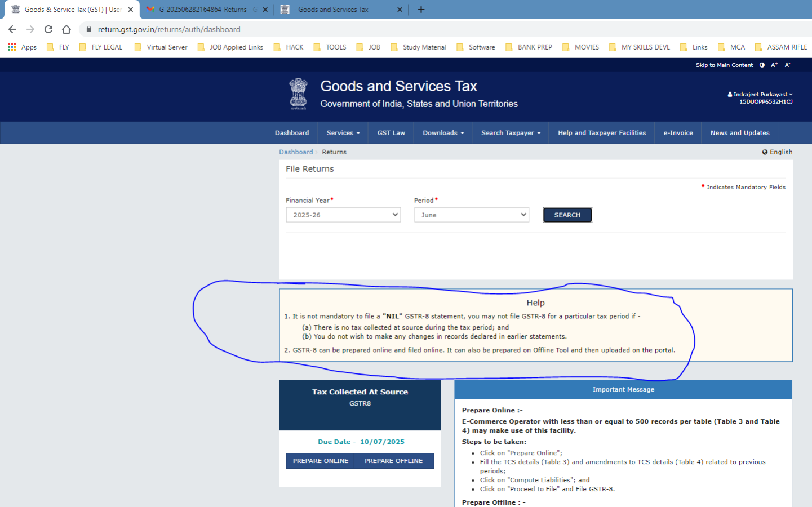812x507 pixels.
Task: Increase font size with A+ icon
Action: 774,65
